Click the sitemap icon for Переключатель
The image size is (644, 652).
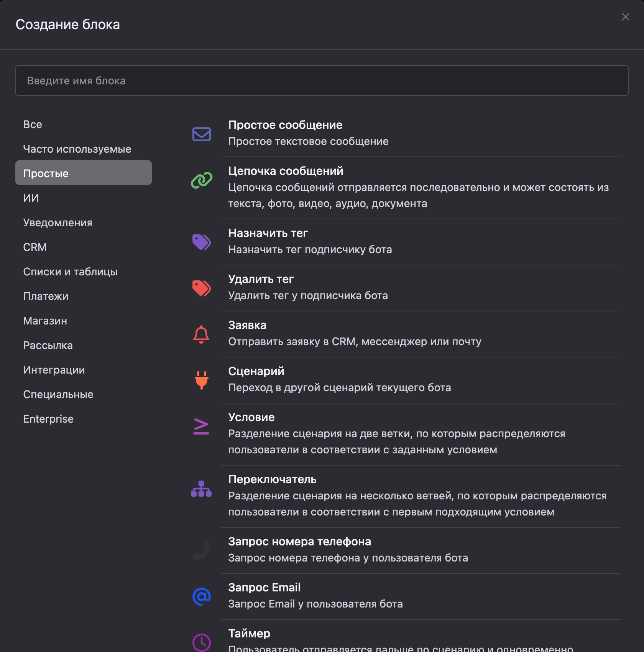coord(201,489)
